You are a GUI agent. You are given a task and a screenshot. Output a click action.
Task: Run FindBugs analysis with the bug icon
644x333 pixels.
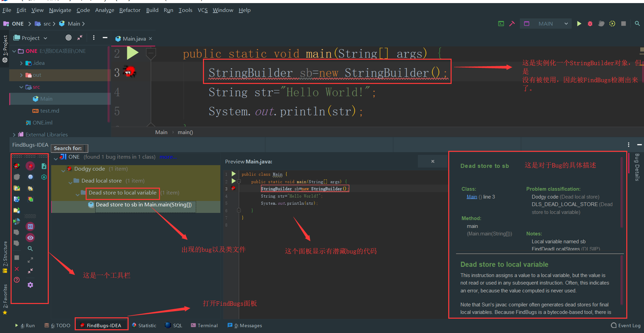click(x=16, y=166)
